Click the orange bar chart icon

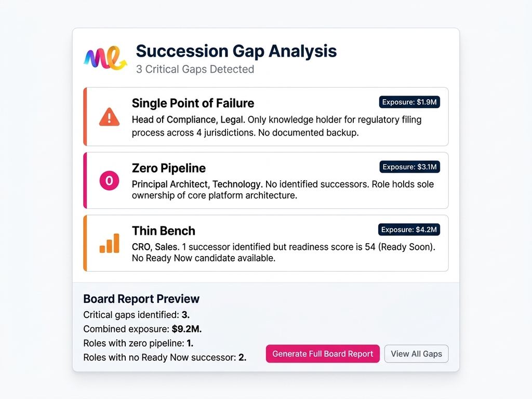tap(109, 243)
